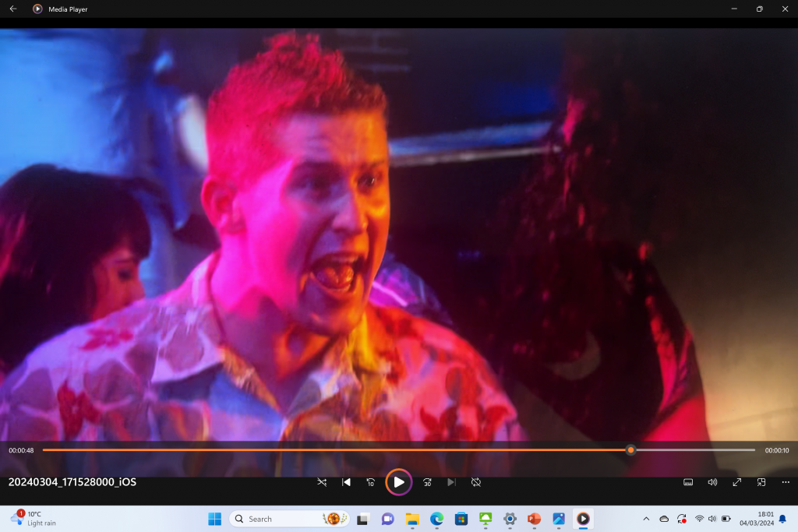Switch to mini player view
The image size is (798, 532).
pos(761,482)
